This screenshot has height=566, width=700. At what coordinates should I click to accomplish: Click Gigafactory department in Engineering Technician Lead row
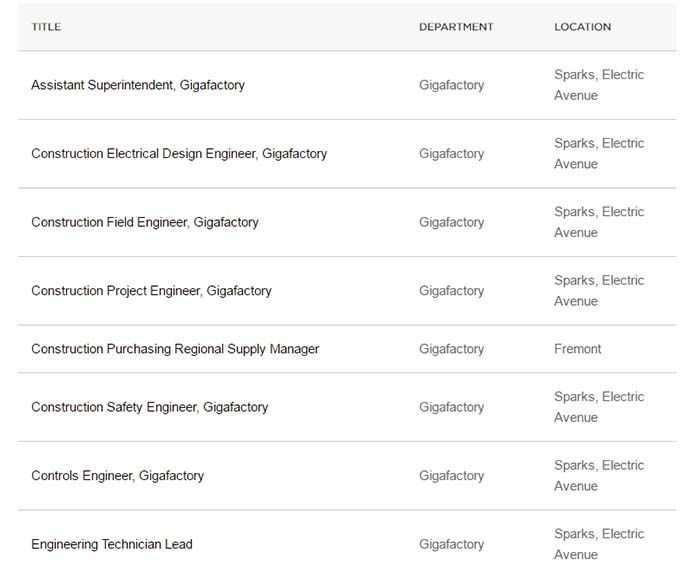pyautogui.click(x=451, y=544)
